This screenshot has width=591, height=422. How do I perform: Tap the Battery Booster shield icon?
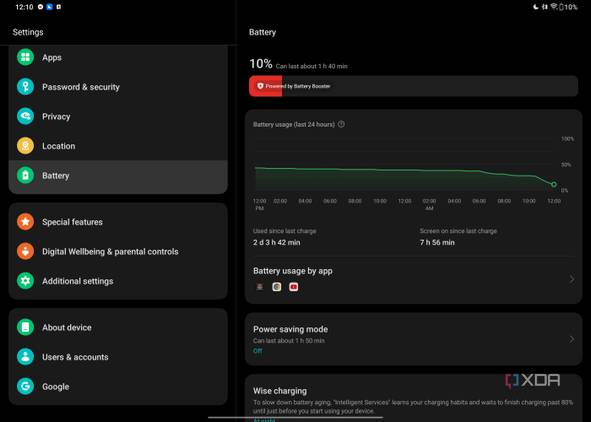(x=260, y=86)
